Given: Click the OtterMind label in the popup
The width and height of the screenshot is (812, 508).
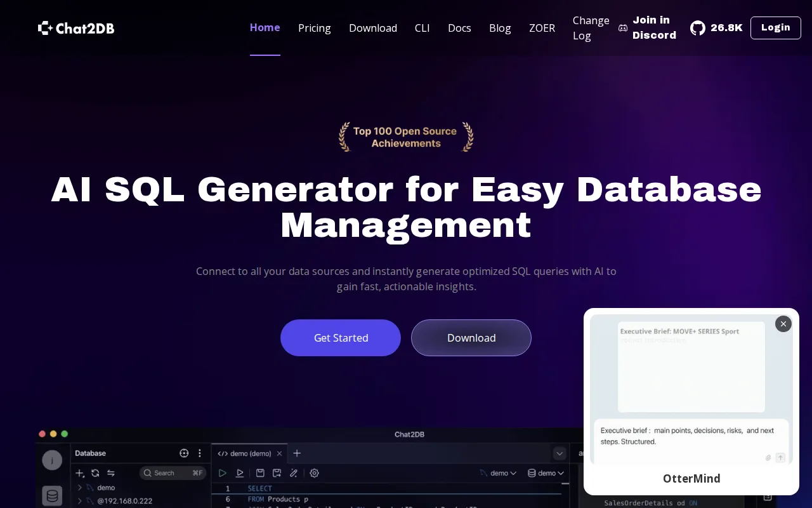Looking at the screenshot, I should tap(691, 479).
